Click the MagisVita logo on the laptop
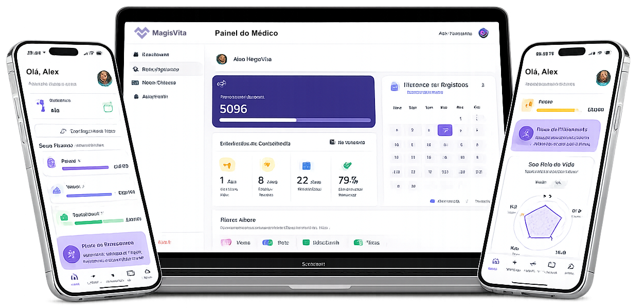Image resolution: width=644 pixels, height=308 pixels. 160,33
